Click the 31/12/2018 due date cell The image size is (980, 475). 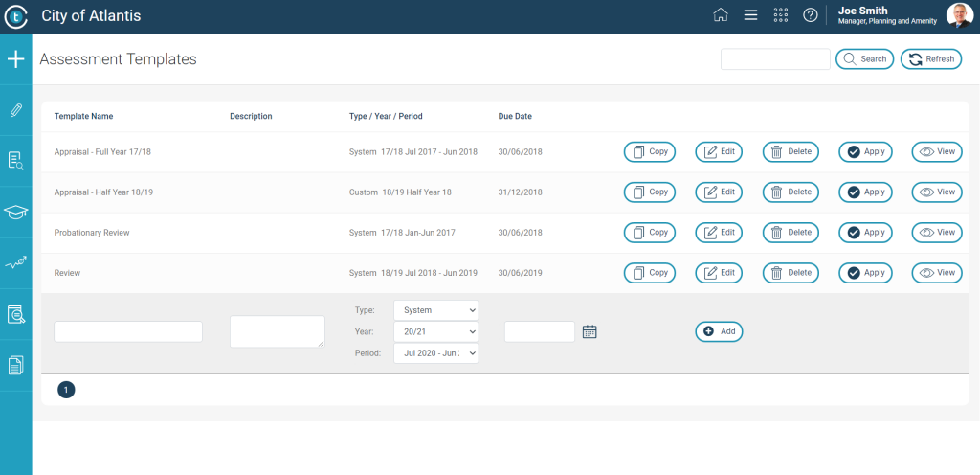pyautogui.click(x=520, y=192)
